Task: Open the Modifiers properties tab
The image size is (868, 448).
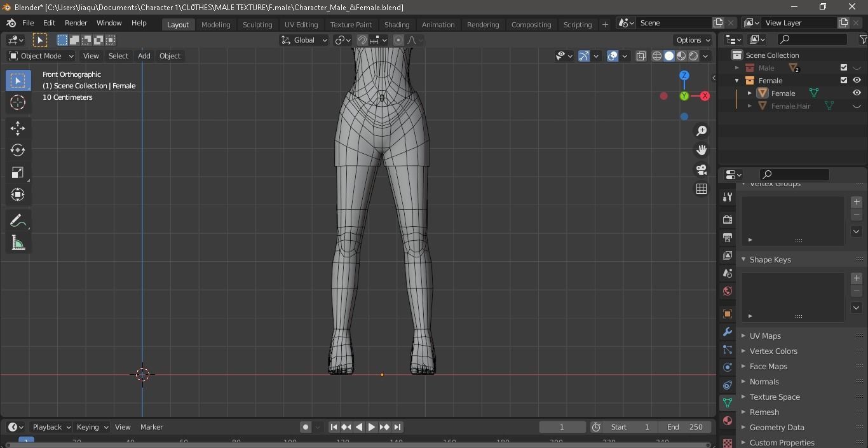Action: (x=728, y=332)
